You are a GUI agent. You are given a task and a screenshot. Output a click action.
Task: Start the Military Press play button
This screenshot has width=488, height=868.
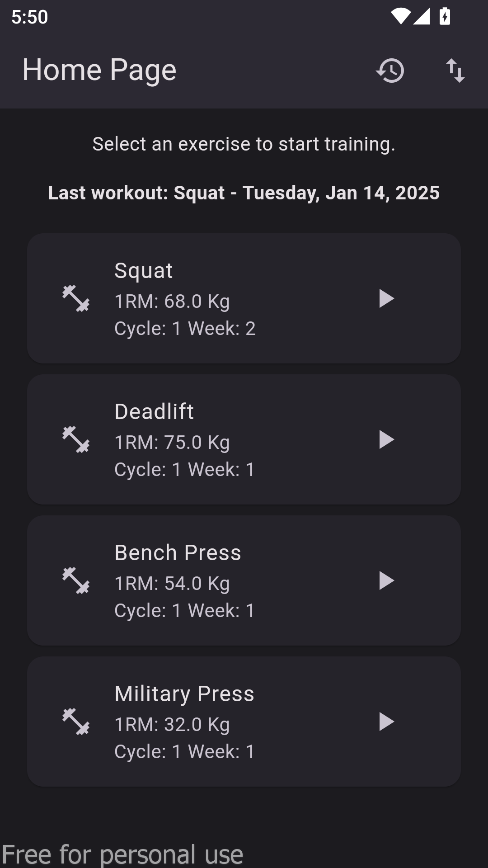click(386, 722)
